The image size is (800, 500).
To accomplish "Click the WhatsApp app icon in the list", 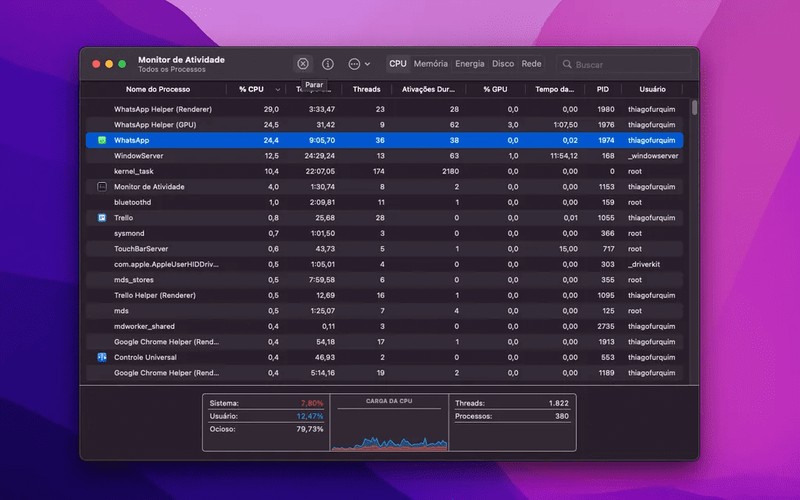I will (x=102, y=140).
